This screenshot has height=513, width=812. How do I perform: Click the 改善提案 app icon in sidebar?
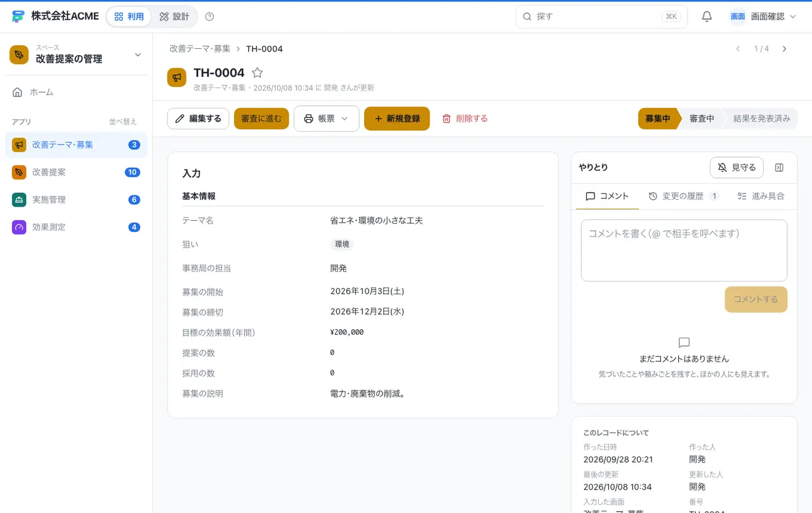pos(19,172)
